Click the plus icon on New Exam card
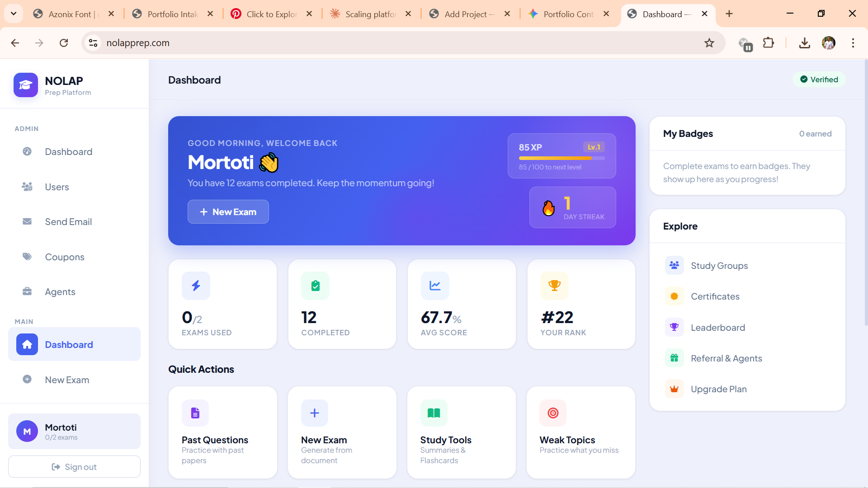868x488 pixels. coord(315,413)
